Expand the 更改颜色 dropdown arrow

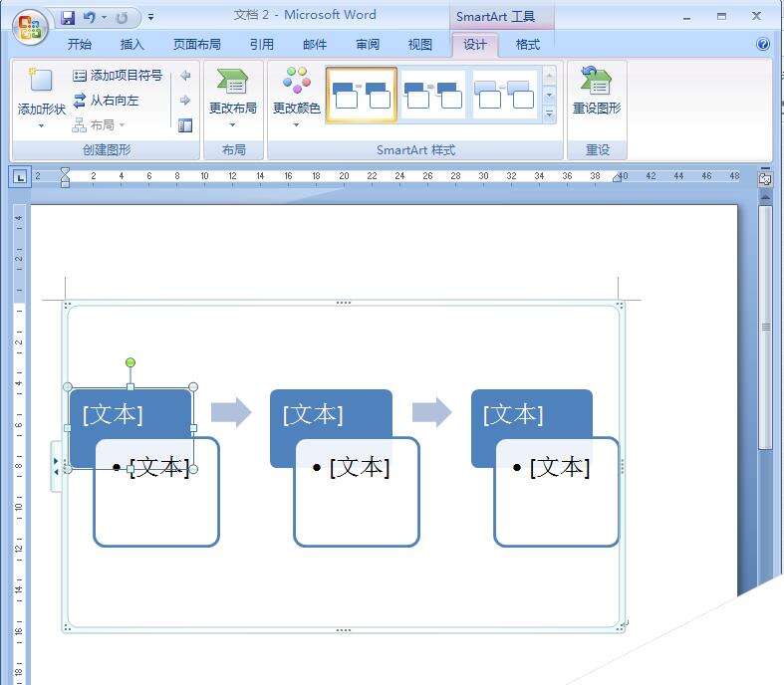point(297,124)
